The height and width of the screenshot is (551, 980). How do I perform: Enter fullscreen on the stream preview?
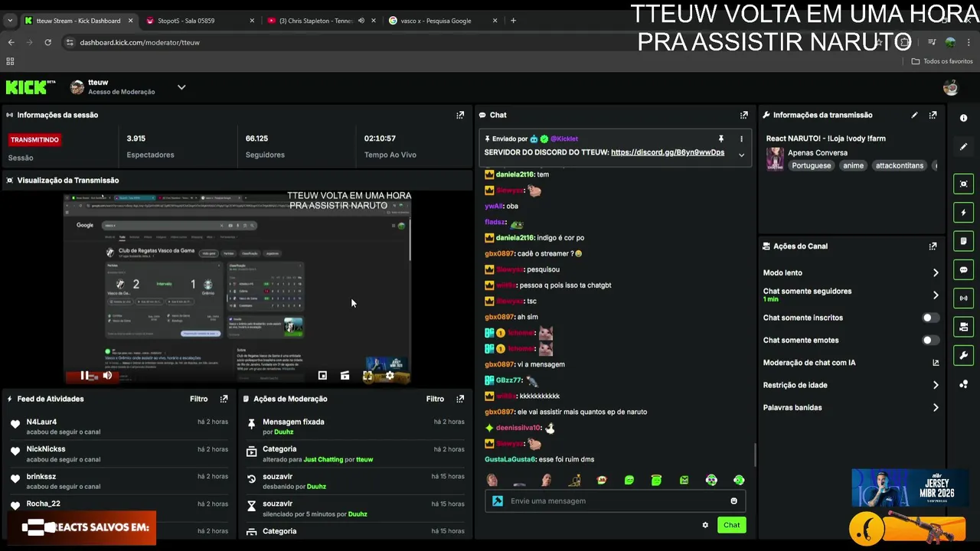point(367,375)
